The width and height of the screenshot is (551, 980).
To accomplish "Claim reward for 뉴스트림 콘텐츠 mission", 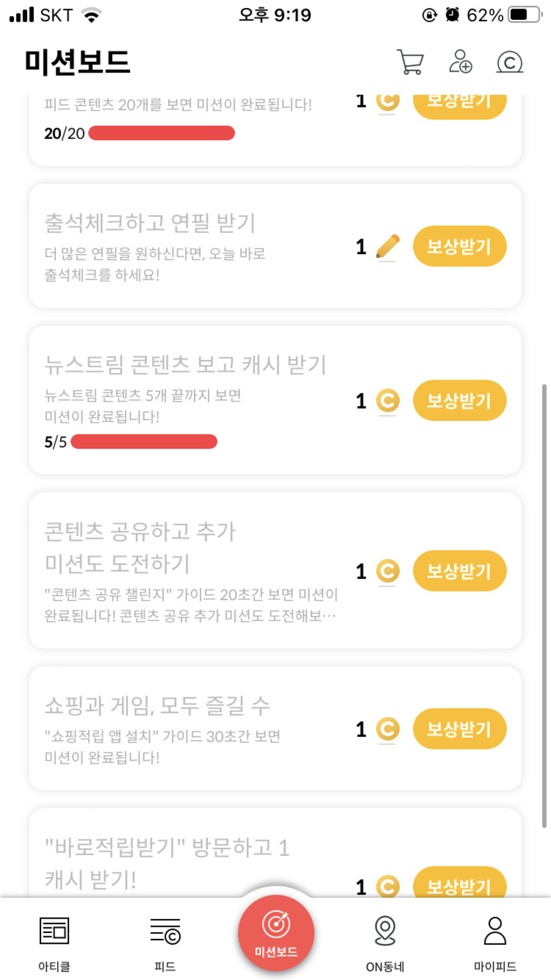I will click(459, 401).
